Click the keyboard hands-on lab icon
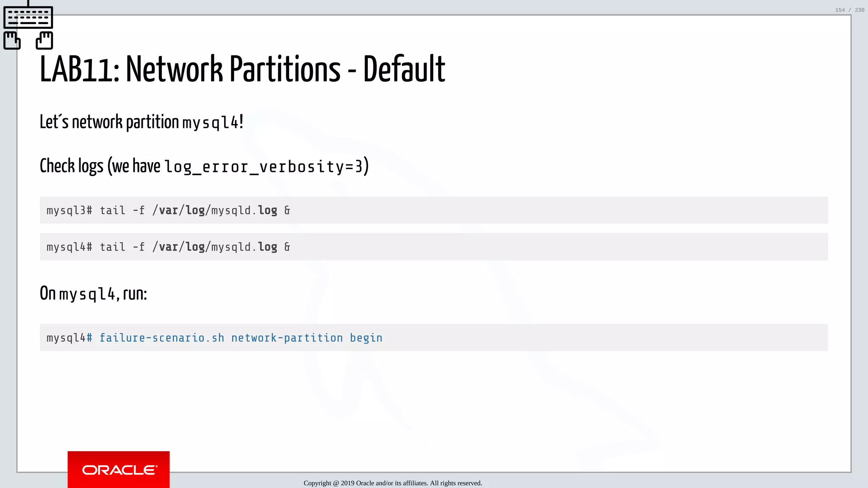 [x=28, y=25]
